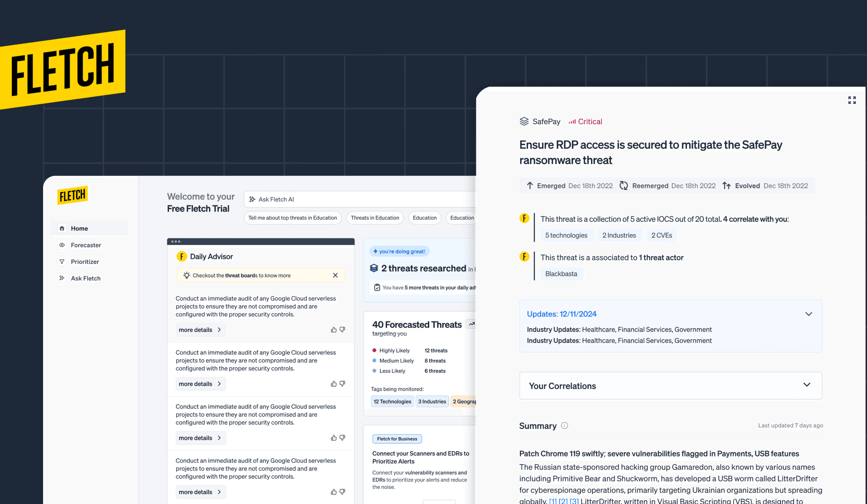Click the blue Medium Likely dot
This screenshot has width=867, height=504.
point(374,361)
